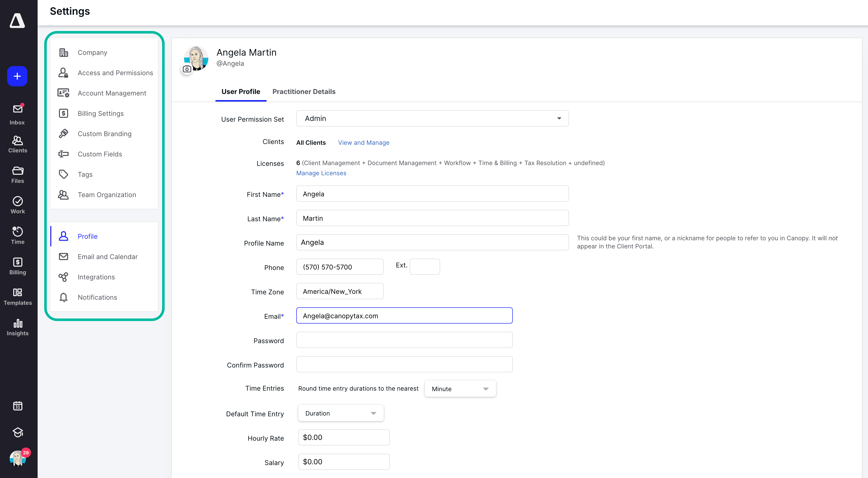Click the blue plus create button
The width and height of the screenshot is (868, 478).
17,76
